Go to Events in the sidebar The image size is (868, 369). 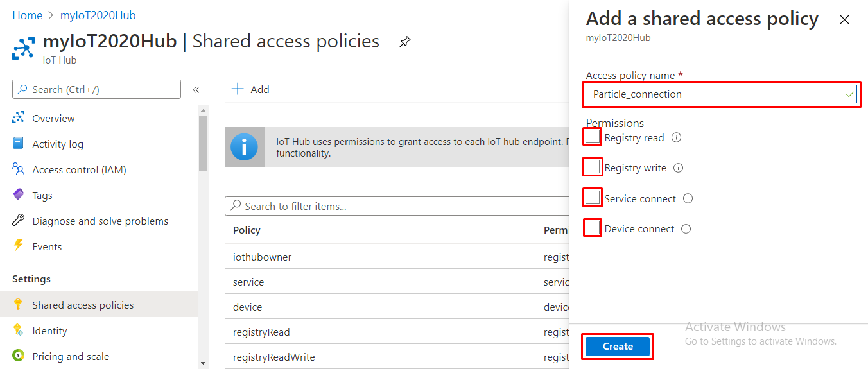(x=47, y=246)
